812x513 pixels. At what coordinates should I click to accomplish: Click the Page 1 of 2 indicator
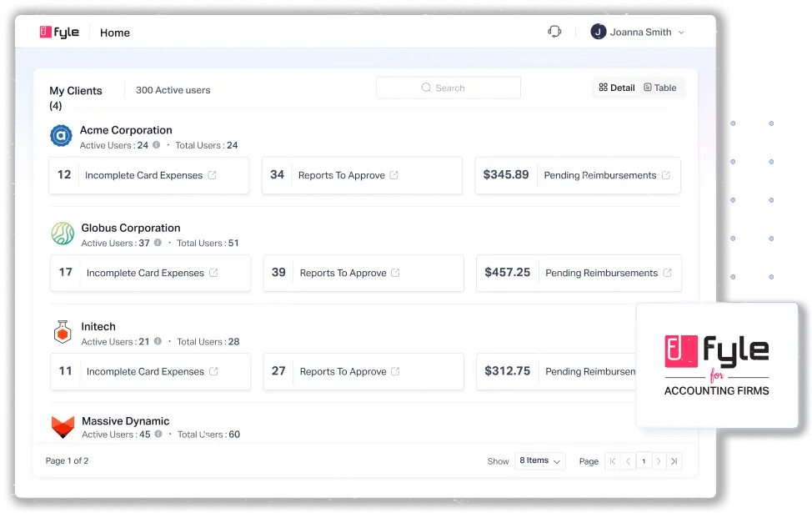coord(67,460)
